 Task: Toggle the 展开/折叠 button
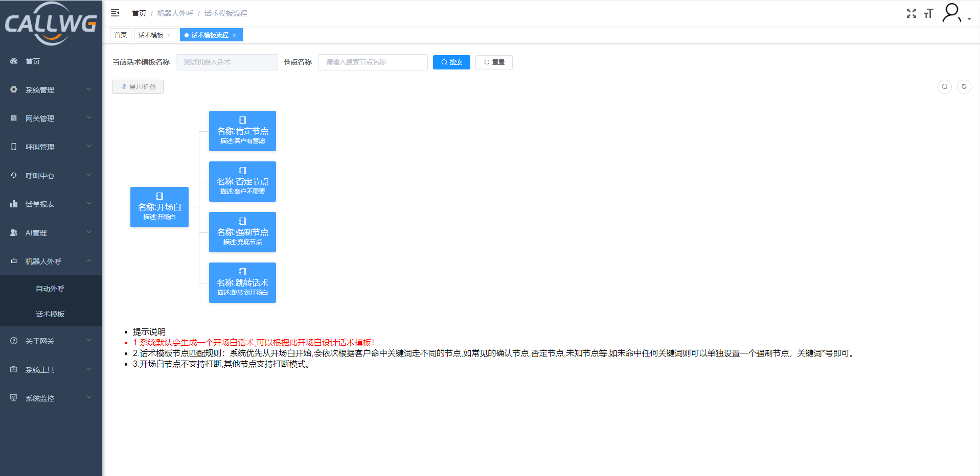138,87
